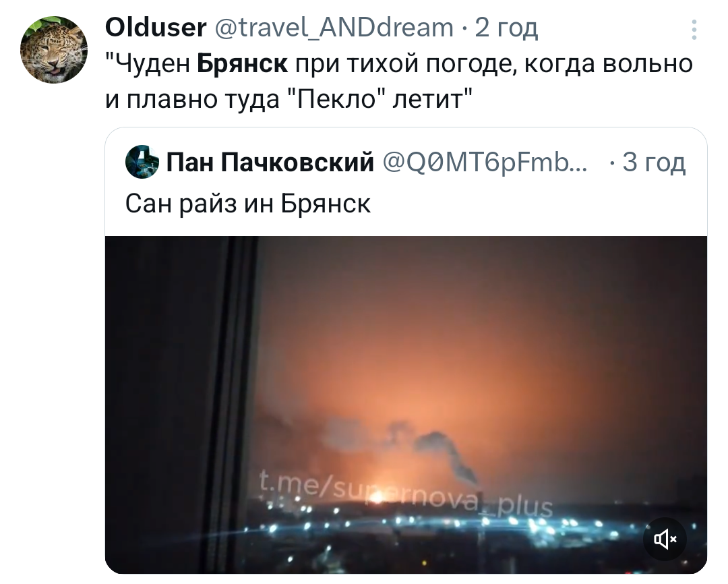Open the quoted tweet card header
This screenshot has width=728, height=584.
pos(406,162)
